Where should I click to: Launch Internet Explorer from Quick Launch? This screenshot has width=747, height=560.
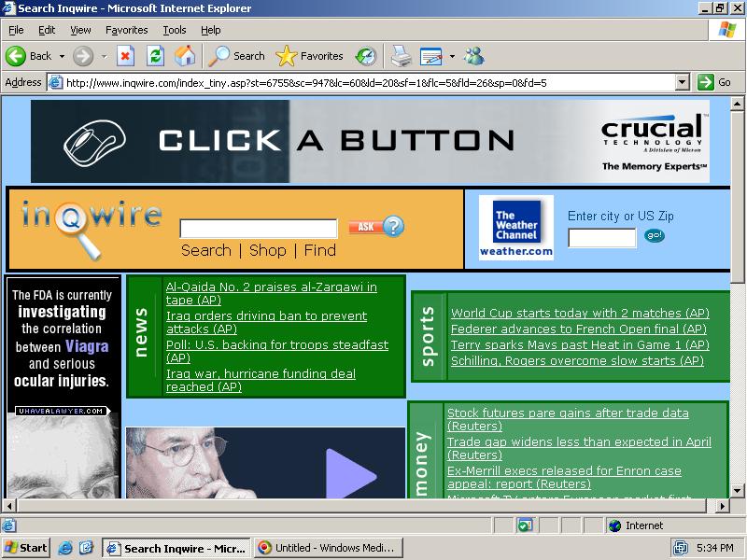tap(65, 548)
